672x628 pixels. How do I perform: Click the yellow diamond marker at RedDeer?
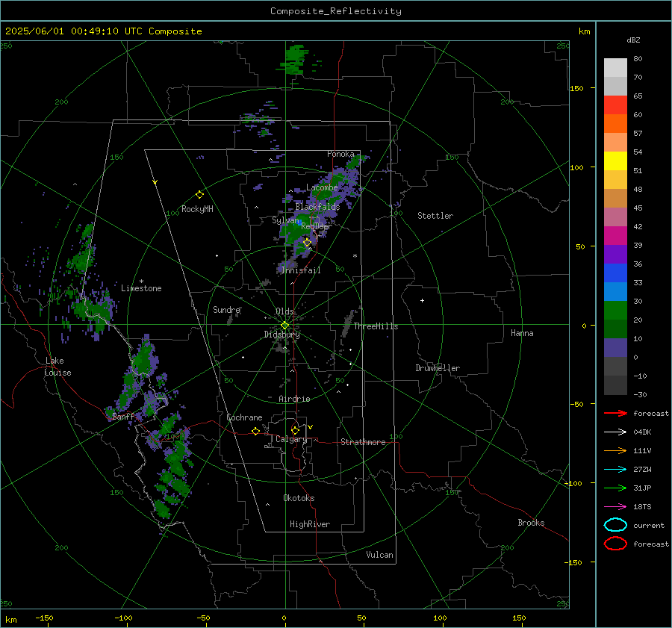point(308,243)
